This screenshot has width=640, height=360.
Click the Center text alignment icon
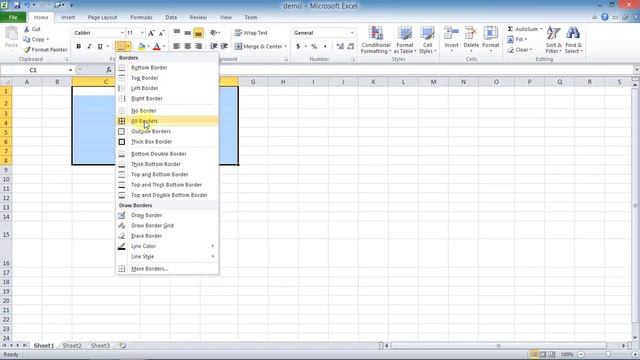[187, 47]
